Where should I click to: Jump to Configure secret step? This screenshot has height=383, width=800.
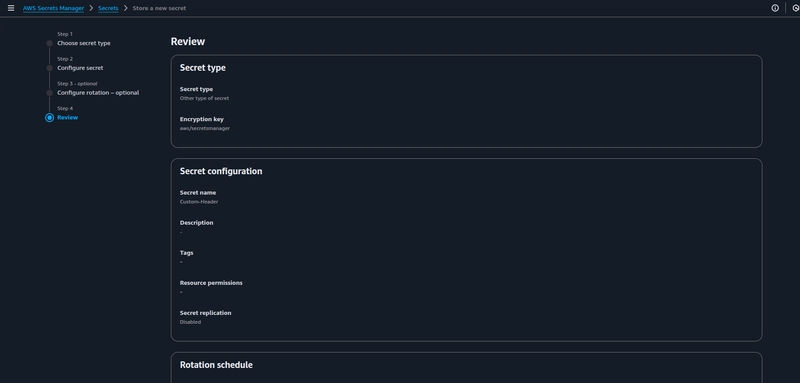[80, 68]
